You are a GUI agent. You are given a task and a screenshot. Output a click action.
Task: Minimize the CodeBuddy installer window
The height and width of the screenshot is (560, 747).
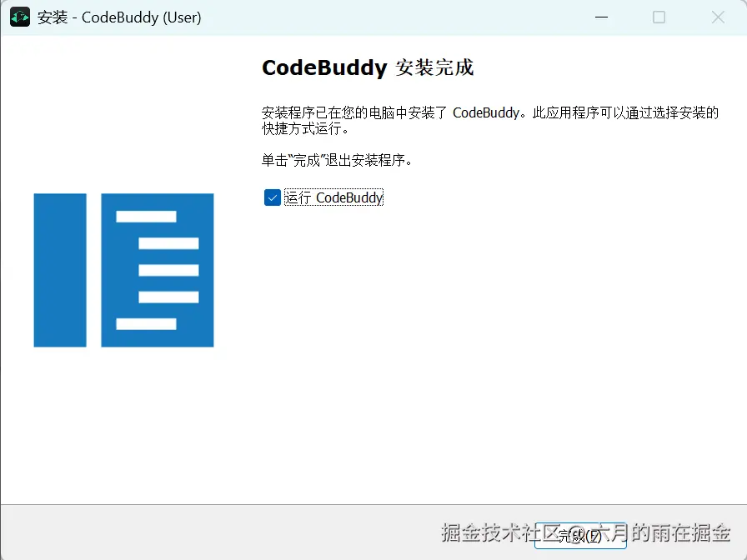tap(601, 17)
